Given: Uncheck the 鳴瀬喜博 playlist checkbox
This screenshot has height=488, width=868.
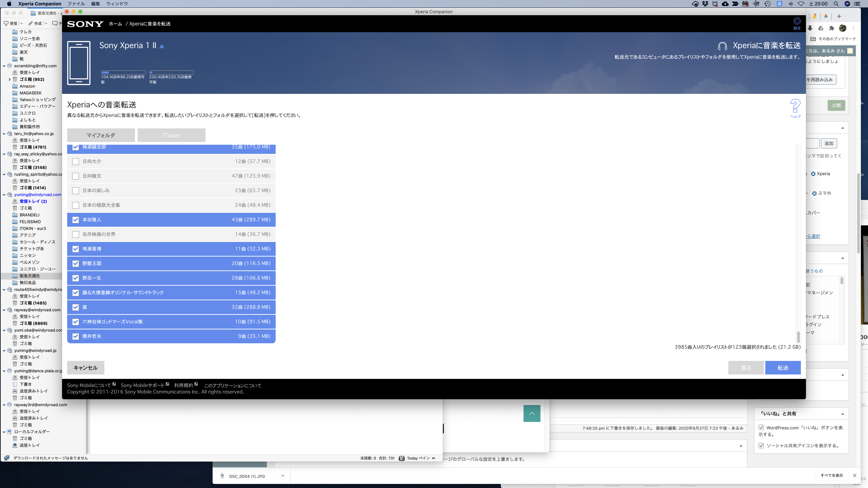Looking at the screenshot, I should [76, 249].
